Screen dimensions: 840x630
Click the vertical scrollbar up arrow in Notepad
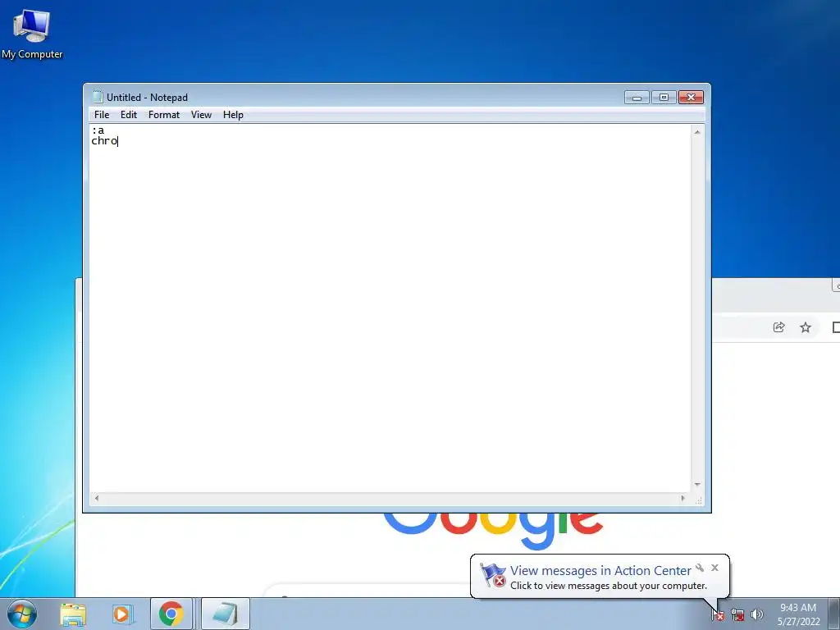point(697,132)
